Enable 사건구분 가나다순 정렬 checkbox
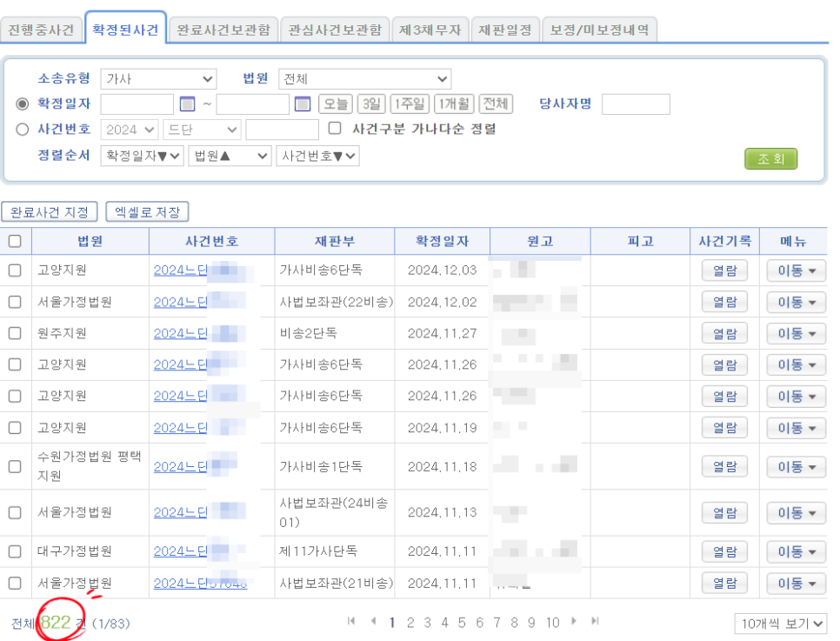This screenshot has height=641, width=840. click(335, 128)
